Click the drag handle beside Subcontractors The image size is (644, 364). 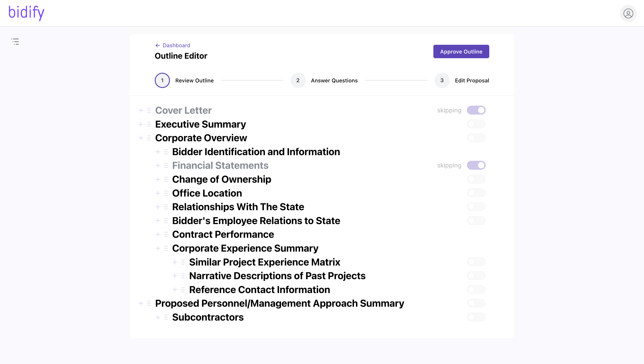click(x=166, y=317)
